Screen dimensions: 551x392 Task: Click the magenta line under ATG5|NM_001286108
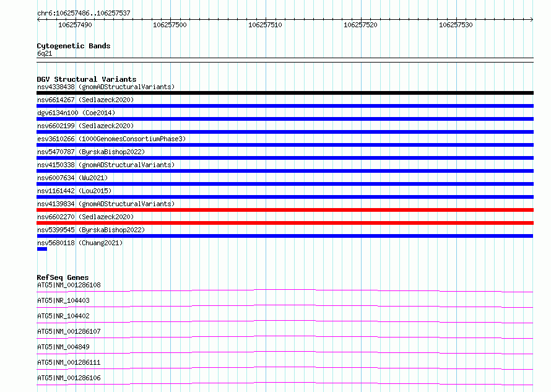click(x=285, y=290)
